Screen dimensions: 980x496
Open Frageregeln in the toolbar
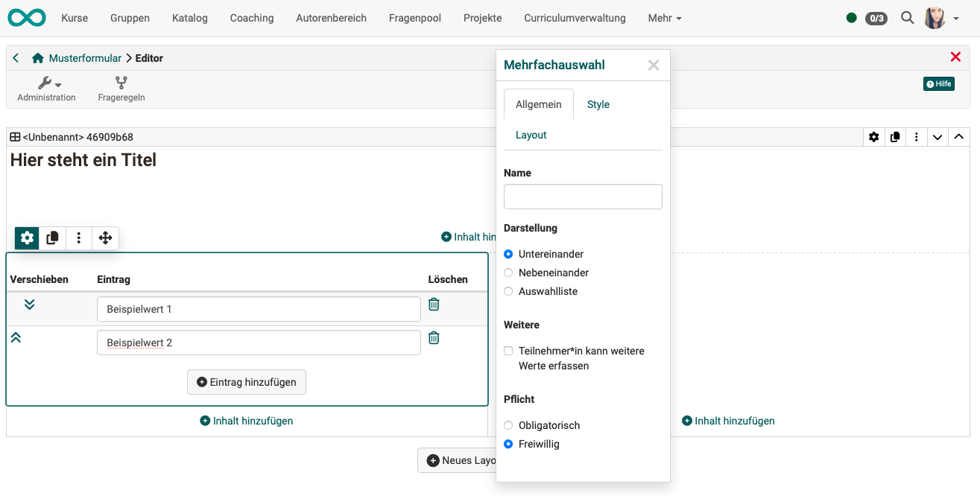121,89
